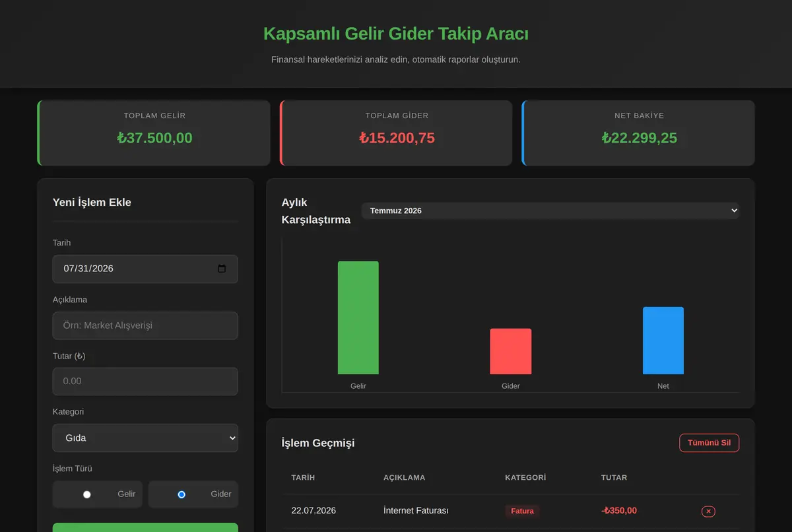
Task: Click the TARİH column header
Action: tap(303, 477)
